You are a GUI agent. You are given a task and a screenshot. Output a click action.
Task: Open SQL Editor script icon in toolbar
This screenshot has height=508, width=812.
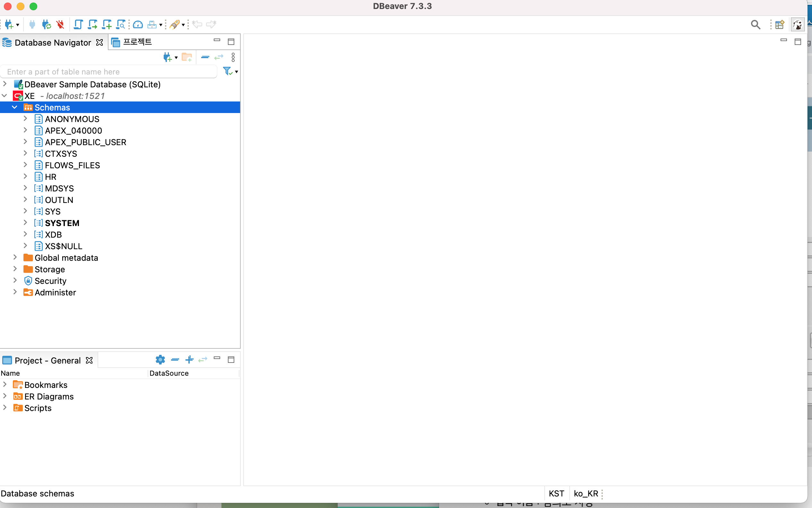click(x=78, y=24)
